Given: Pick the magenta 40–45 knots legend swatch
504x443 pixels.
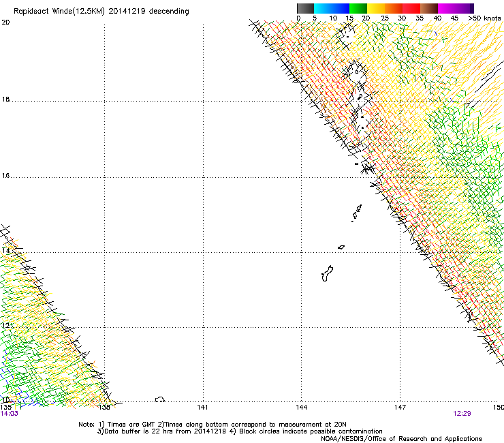Looking at the screenshot, I should [x=447, y=8].
